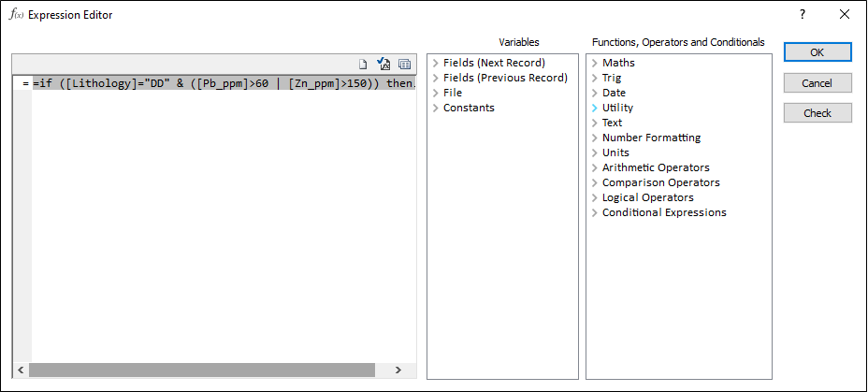The height and width of the screenshot is (392, 868).
Task: Expand the File variables group
Action: (x=435, y=93)
